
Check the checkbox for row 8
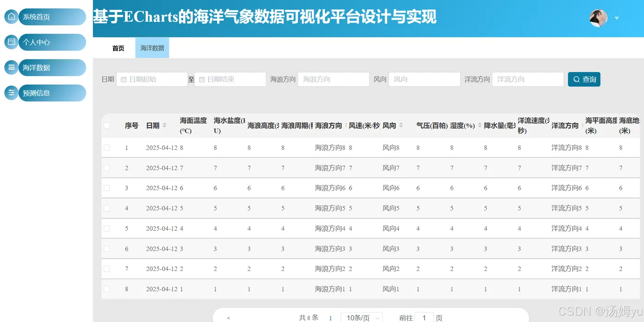point(107,289)
